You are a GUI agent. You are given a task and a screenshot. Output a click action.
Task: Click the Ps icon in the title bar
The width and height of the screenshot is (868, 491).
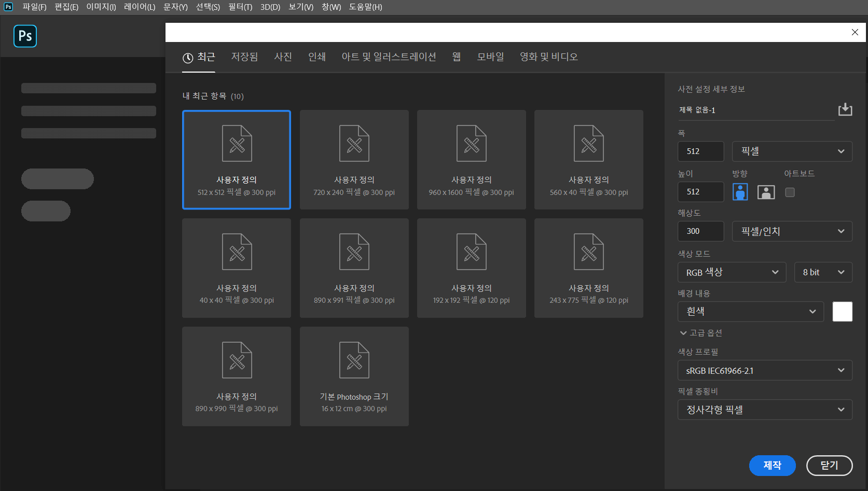8,7
